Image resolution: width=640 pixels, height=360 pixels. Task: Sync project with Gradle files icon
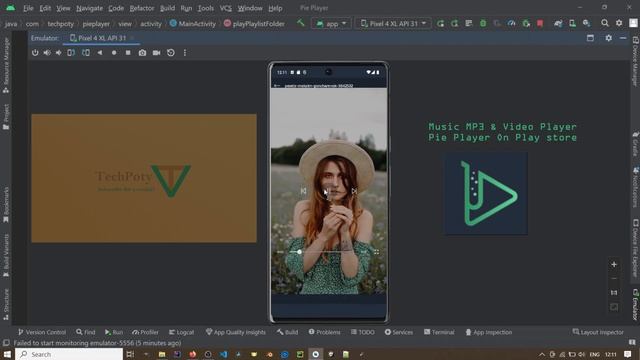click(x=558, y=23)
